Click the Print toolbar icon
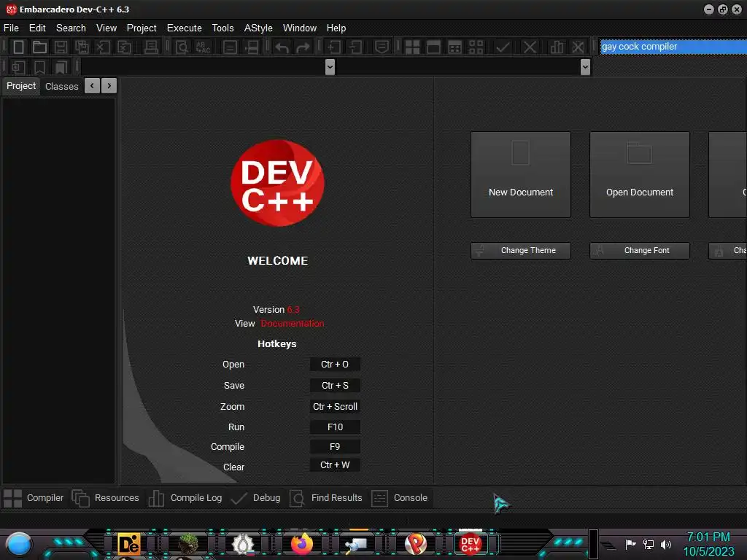Screen dimensions: 747x560 pyautogui.click(x=151, y=47)
